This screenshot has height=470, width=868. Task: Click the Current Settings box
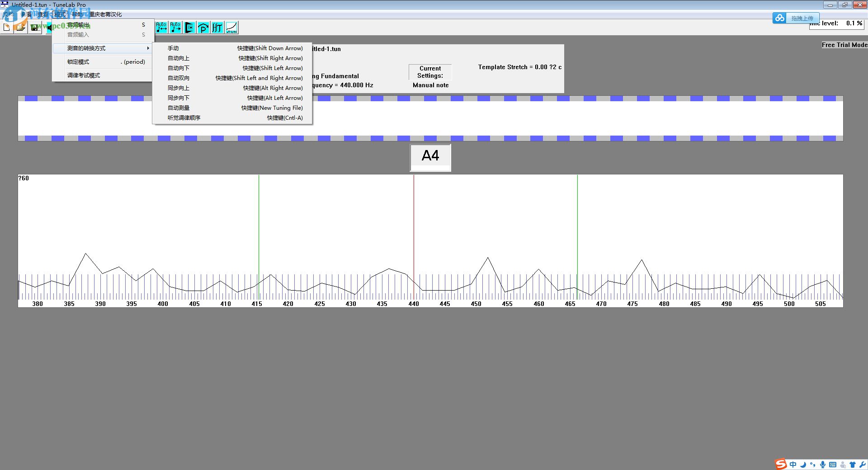430,72
